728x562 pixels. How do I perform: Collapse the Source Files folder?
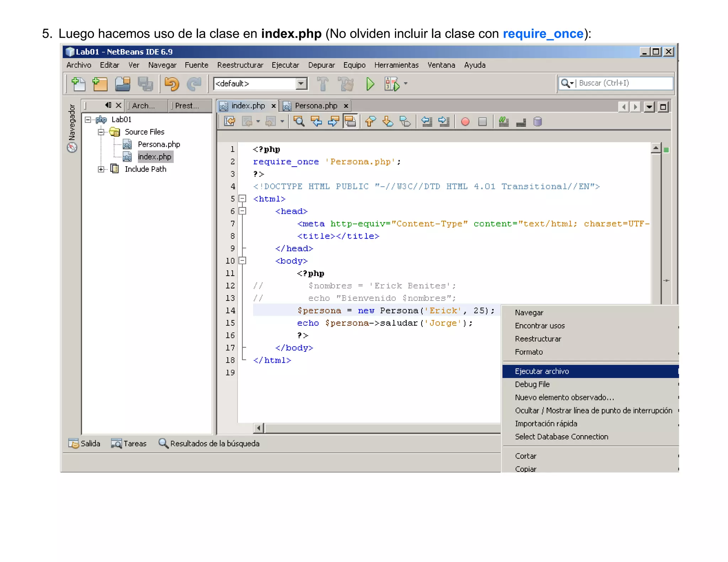[x=101, y=132]
